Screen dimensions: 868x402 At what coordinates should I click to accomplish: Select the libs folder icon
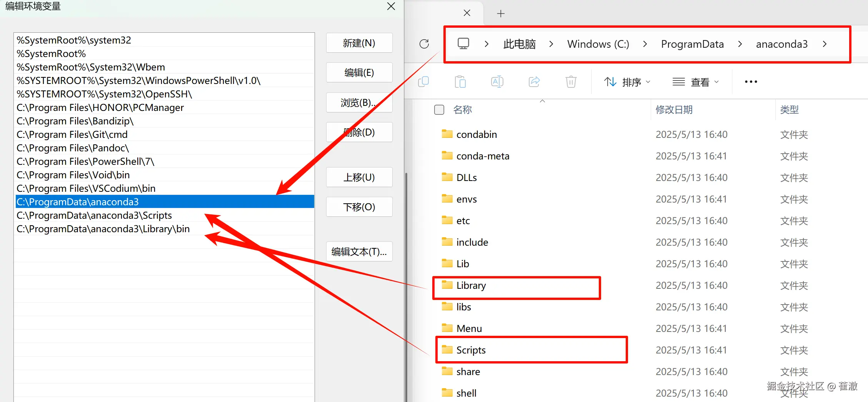(447, 307)
